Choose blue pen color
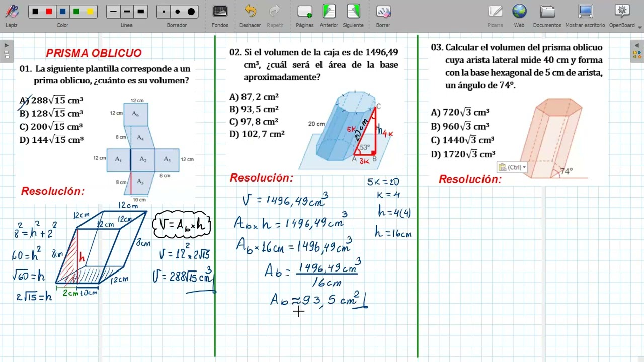The image size is (644, 362). [x=62, y=12]
